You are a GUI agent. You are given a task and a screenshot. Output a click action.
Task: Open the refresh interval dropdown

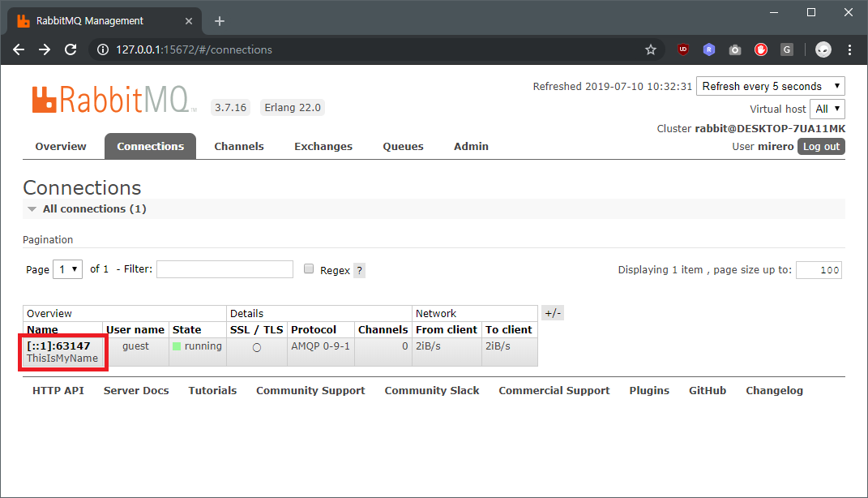point(770,87)
